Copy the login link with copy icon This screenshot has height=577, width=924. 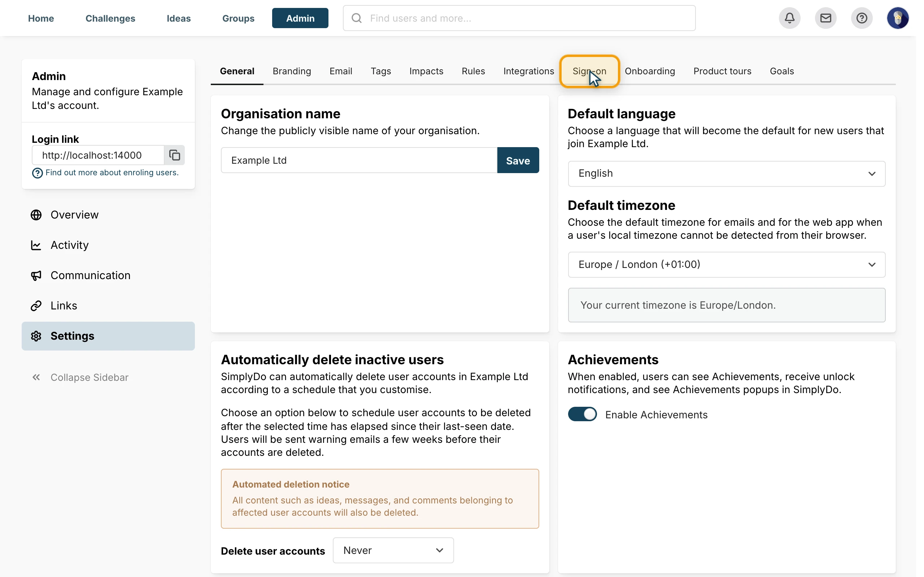[x=174, y=155]
